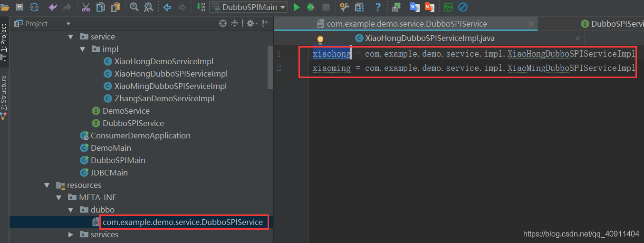
Task: Click the Undo purple arrow icon
Action: 52,7
